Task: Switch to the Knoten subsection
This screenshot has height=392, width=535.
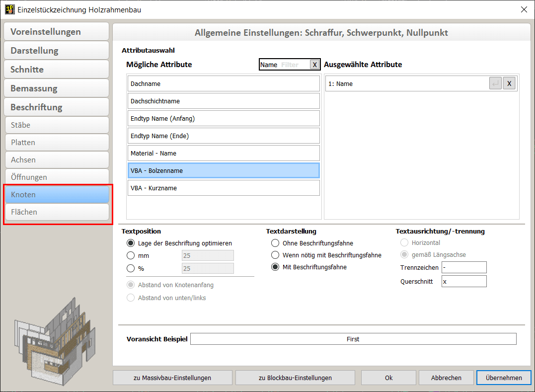Action: click(x=57, y=194)
